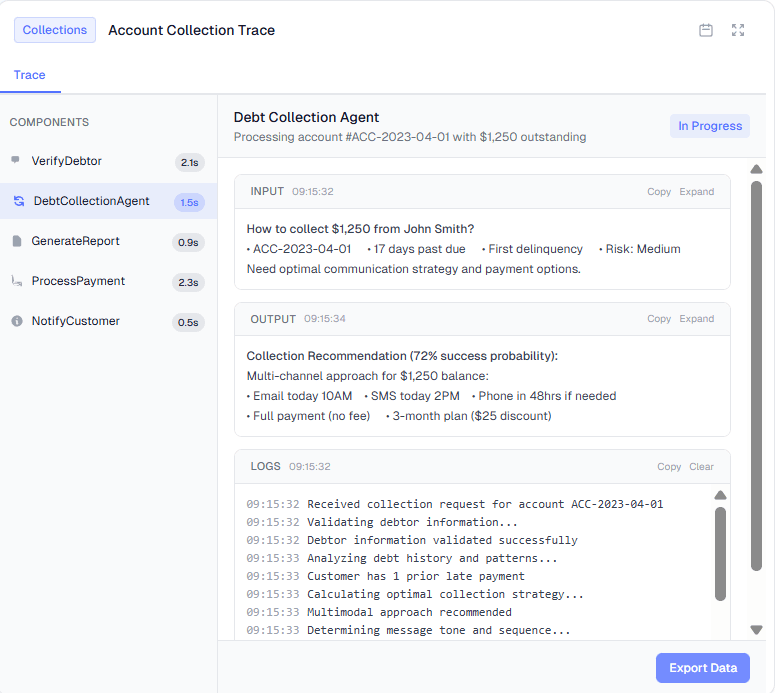Click 'How to collect $1,250 from John Smith?'

(360, 229)
